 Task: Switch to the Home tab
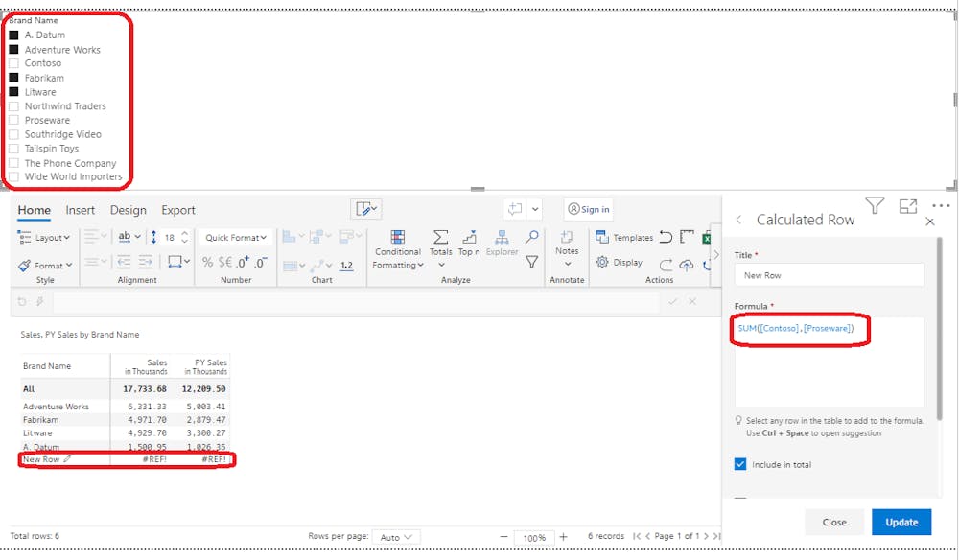coord(35,210)
